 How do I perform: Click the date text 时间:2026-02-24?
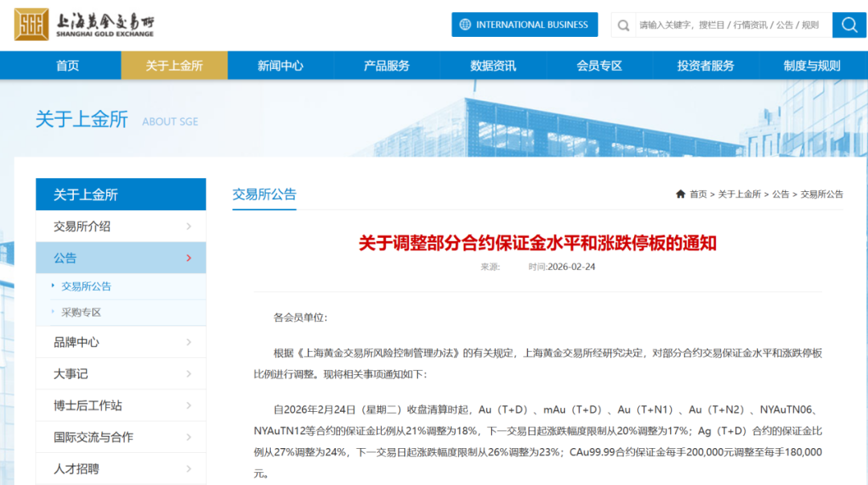(x=562, y=267)
